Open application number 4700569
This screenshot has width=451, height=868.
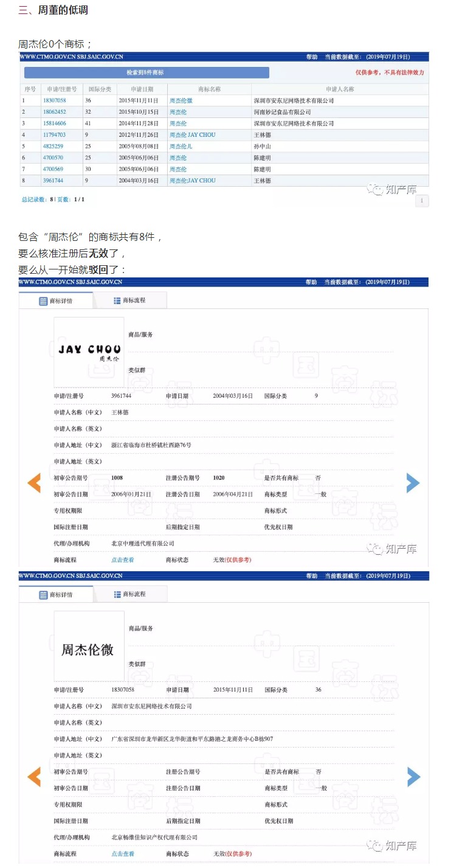pyautogui.click(x=53, y=169)
